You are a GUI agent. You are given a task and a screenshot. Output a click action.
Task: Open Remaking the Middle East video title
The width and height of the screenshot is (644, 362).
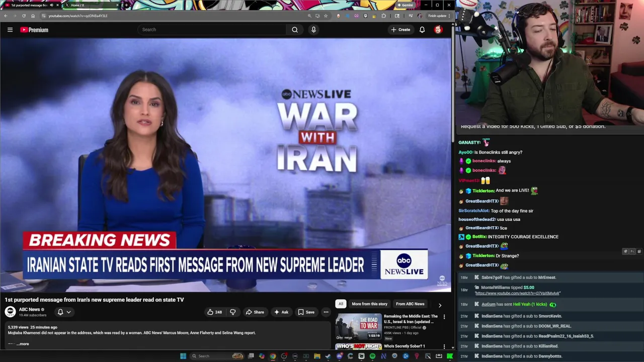point(411,319)
